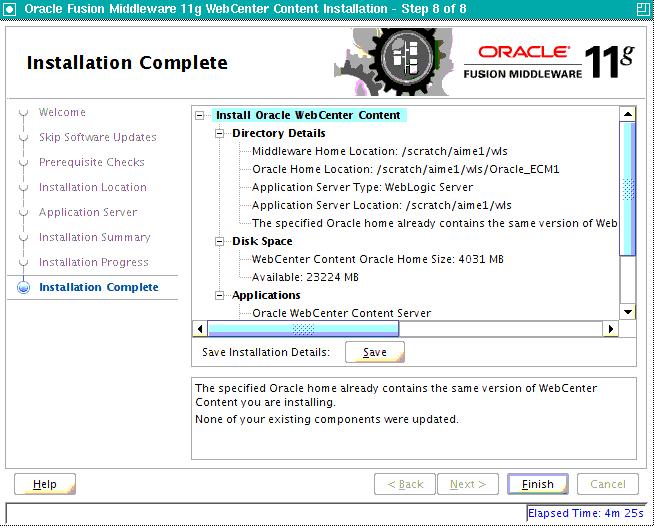The height and width of the screenshot is (531, 654).
Task: Click the vertical scrollbar up arrow
Action: coord(628,114)
